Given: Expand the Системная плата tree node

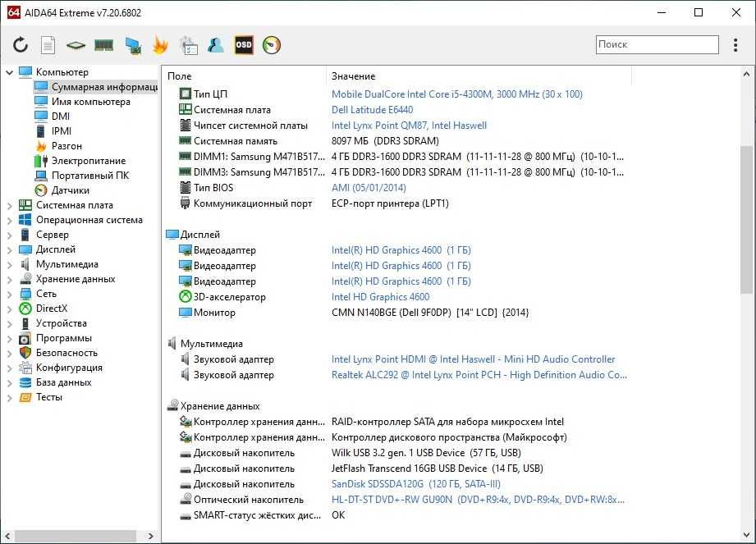Looking at the screenshot, I should click(x=9, y=206).
